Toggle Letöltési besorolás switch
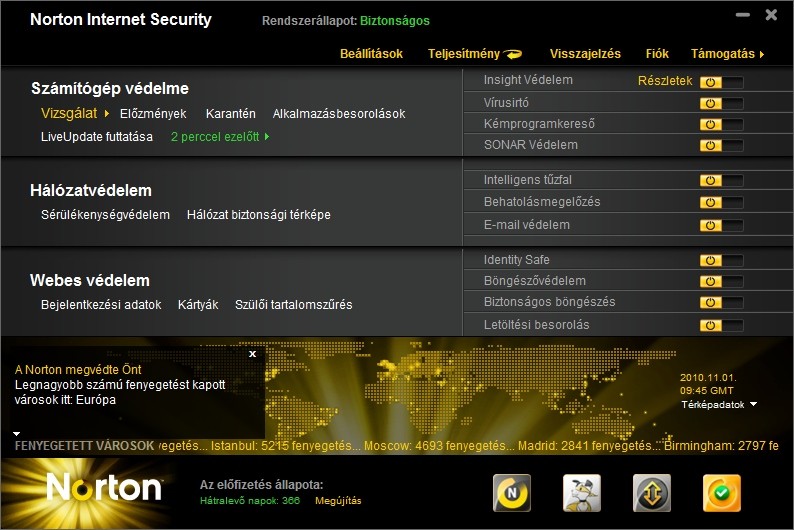The width and height of the screenshot is (794, 530). tap(722, 325)
